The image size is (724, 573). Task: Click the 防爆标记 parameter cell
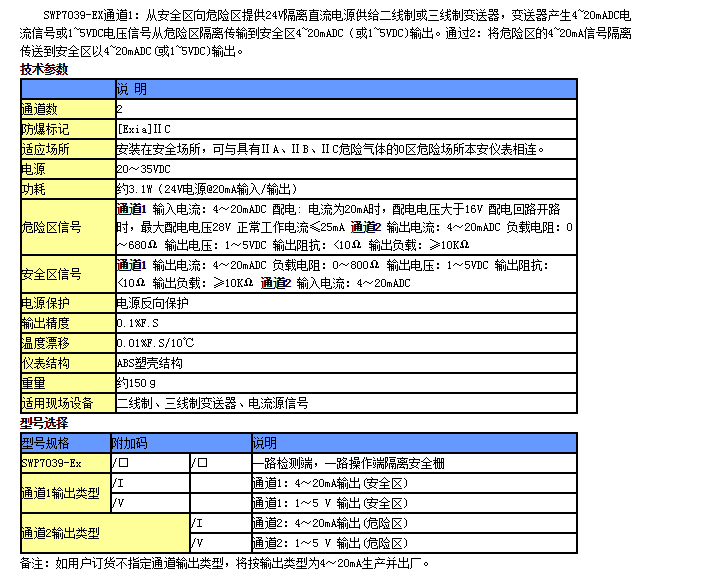click(x=46, y=129)
